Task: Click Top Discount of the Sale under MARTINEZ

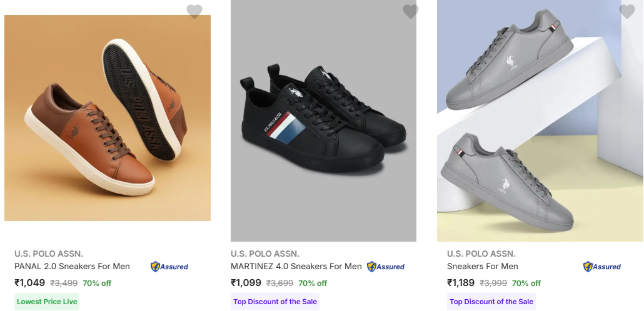Action: 275,302
